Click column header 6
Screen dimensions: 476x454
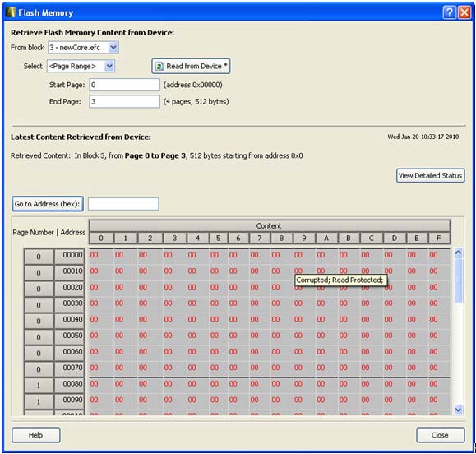[x=238, y=239]
